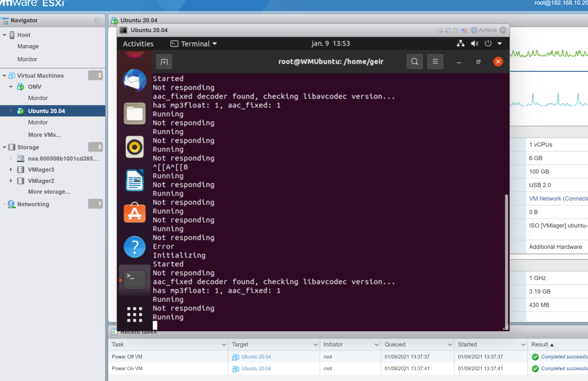Click the Storage count badge

coord(95,147)
